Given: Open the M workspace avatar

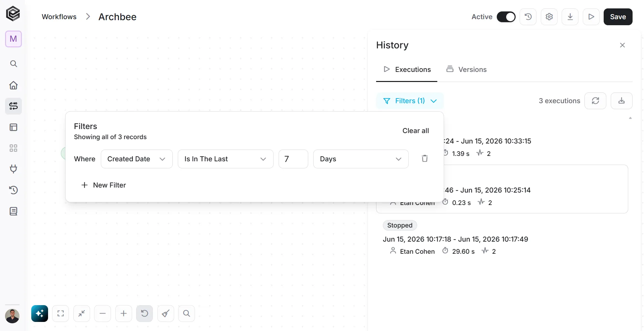Looking at the screenshot, I should (x=13, y=39).
